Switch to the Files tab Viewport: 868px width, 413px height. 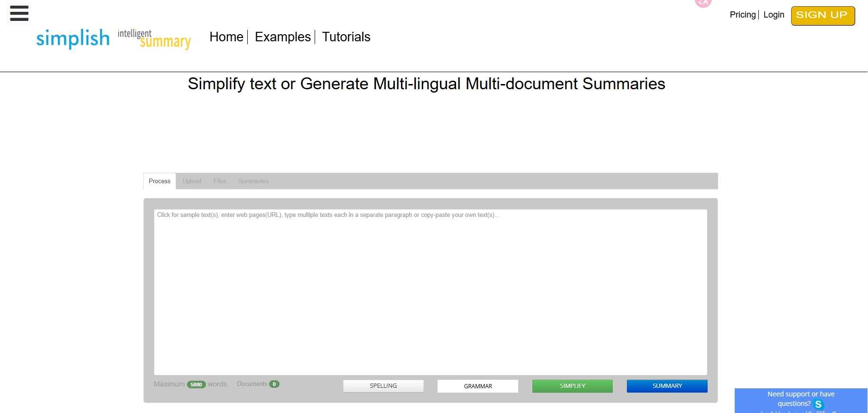pyautogui.click(x=219, y=181)
